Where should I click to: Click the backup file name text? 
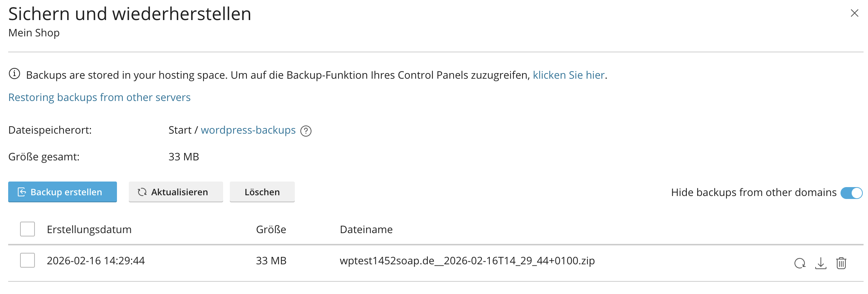click(x=467, y=261)
